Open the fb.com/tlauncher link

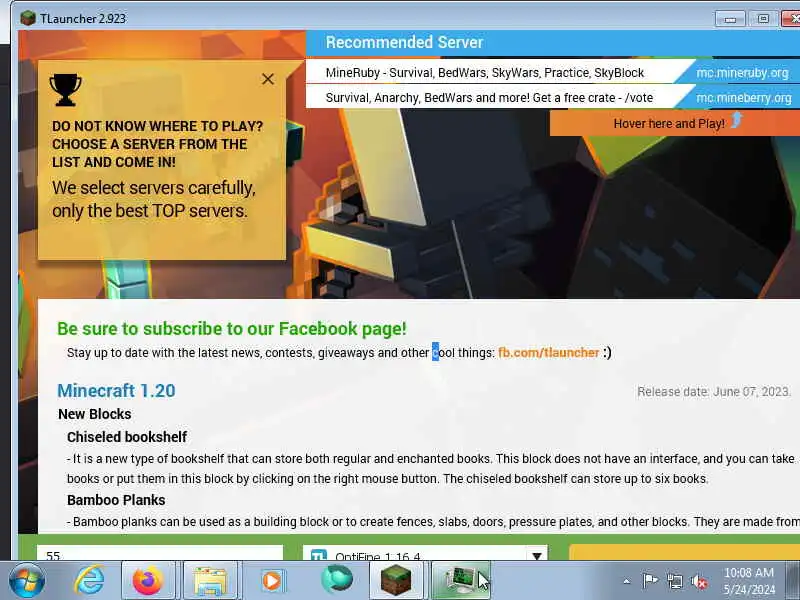[x=548, y=353]
